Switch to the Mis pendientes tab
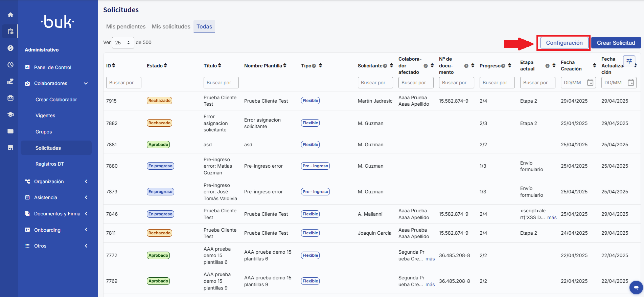Image resolution: width=644 pixels, height=297 pixels. (x=125, y=26)
